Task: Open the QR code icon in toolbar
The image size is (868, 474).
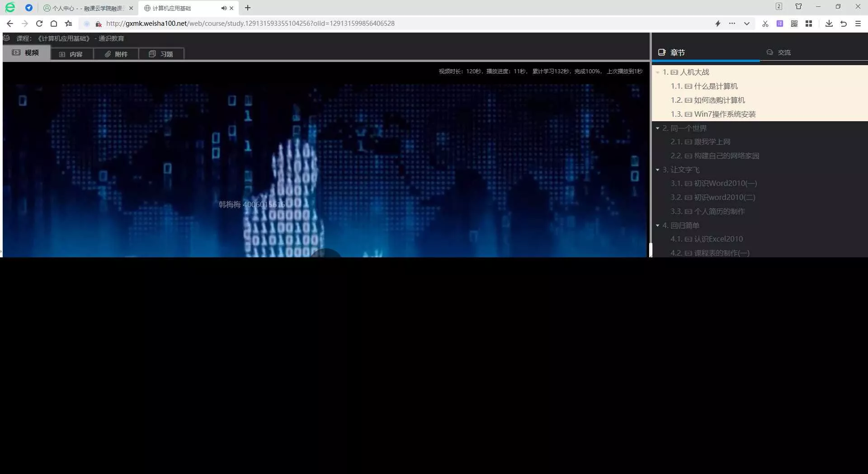Action: (794, 24)
